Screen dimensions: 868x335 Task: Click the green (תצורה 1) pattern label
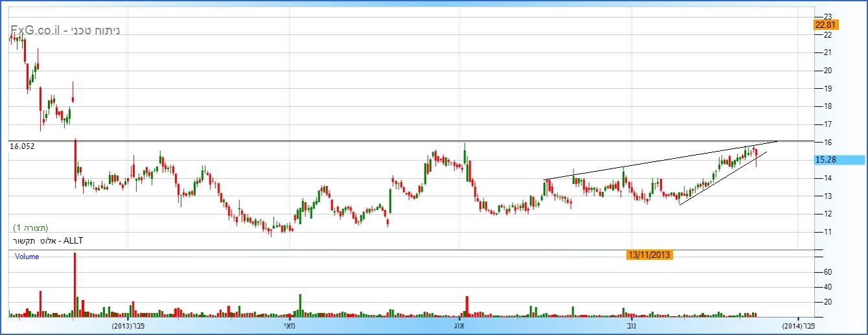tap(31, 228)
